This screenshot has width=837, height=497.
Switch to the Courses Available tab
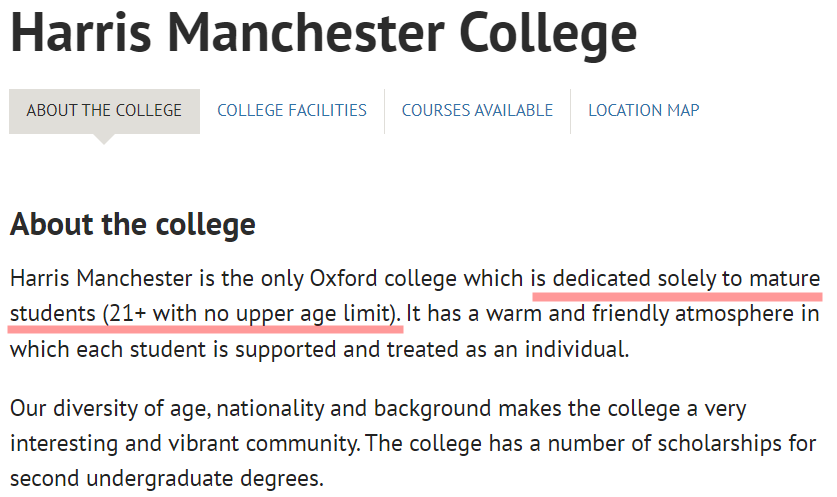click(x=477, y=111)
